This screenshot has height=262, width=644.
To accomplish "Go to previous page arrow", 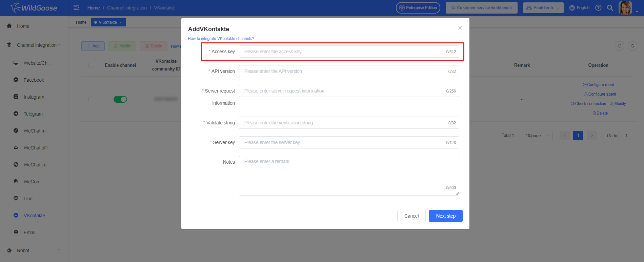I will point(565,136).
